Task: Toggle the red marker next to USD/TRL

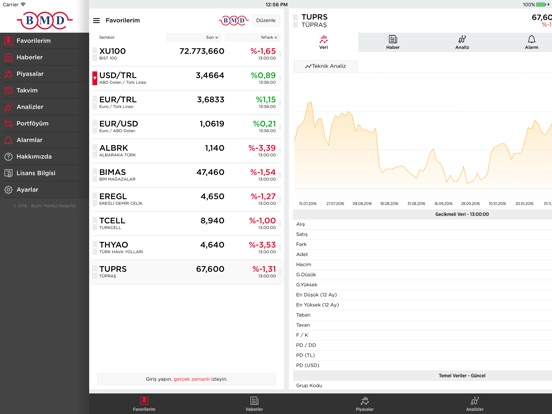Action: pos(95,78)
